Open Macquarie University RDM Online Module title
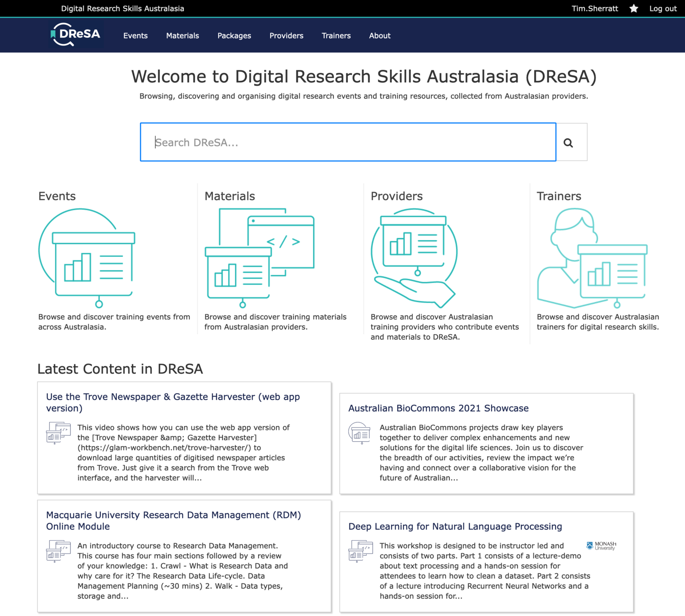Viewport: 685px width, 616px height. pyautogui.click(x=173, y=521)
